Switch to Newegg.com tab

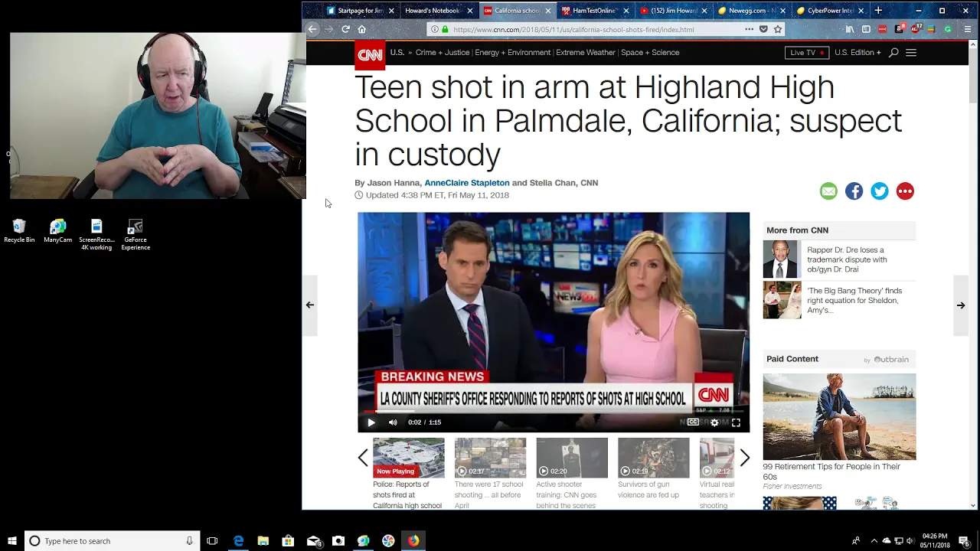click(x=752, y=11)
